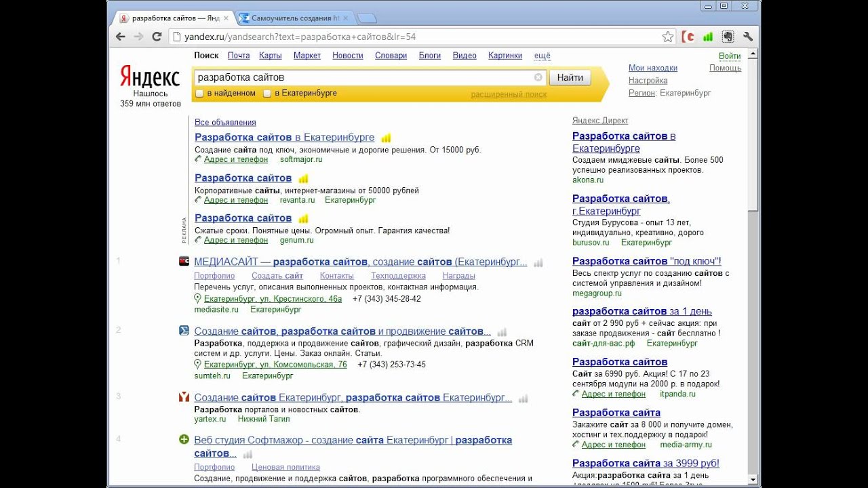
Task: Open расширенный поиск link
Action: coord(509,94)
